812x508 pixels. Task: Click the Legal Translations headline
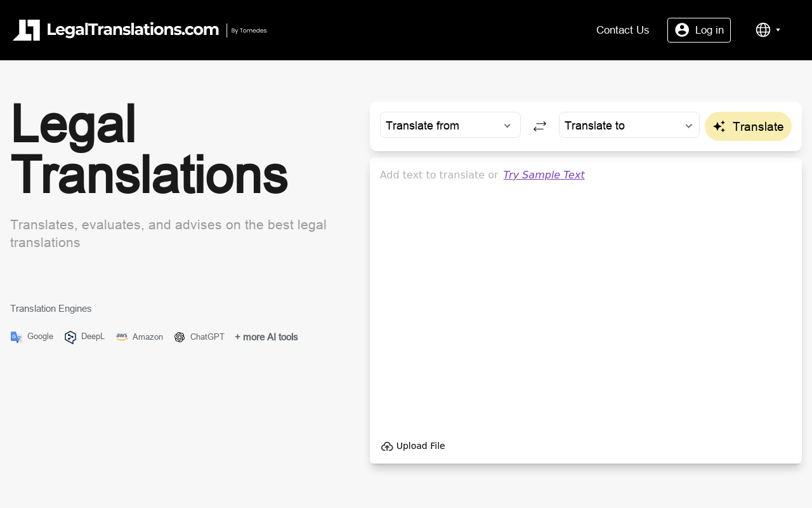click(149, 149)
